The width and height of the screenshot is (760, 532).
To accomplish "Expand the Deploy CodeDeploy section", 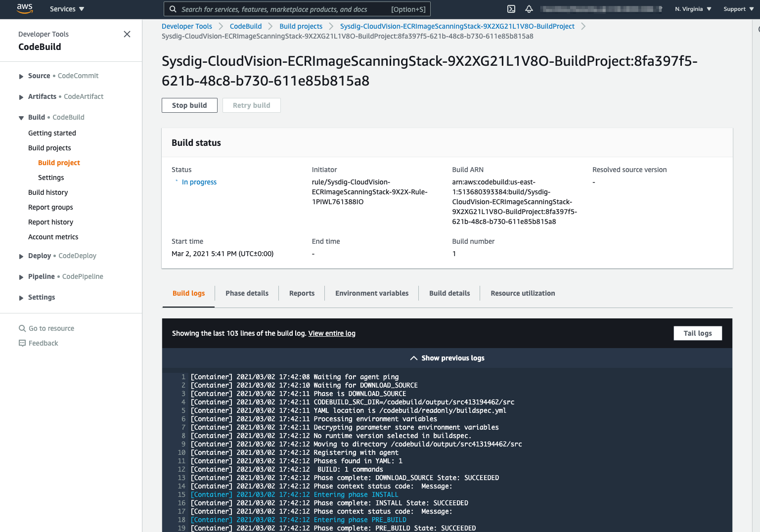I will click(21, 256).
